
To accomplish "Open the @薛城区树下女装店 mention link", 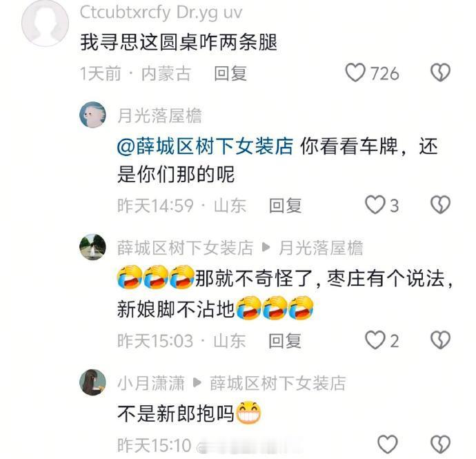I will [205, 146].
